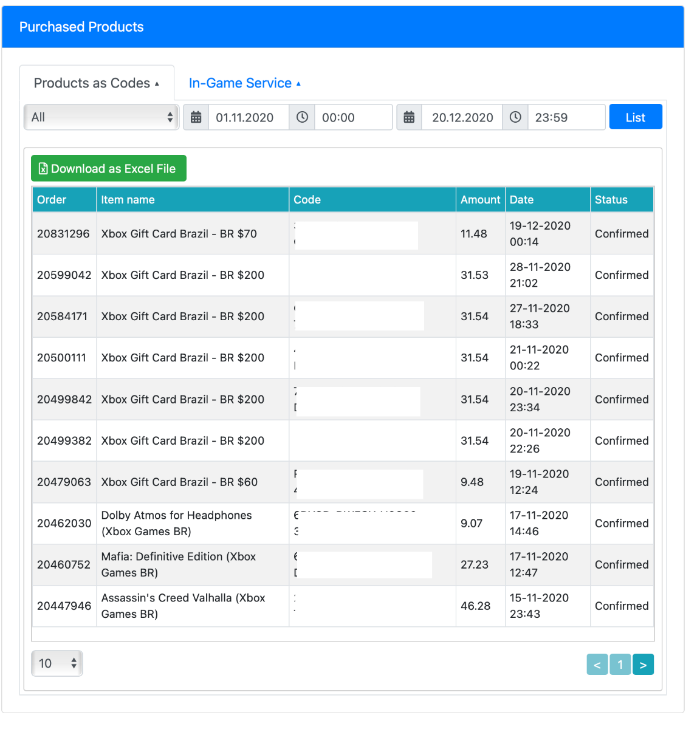
Task: Click the end time clock icon
Action: click(515, 117)
